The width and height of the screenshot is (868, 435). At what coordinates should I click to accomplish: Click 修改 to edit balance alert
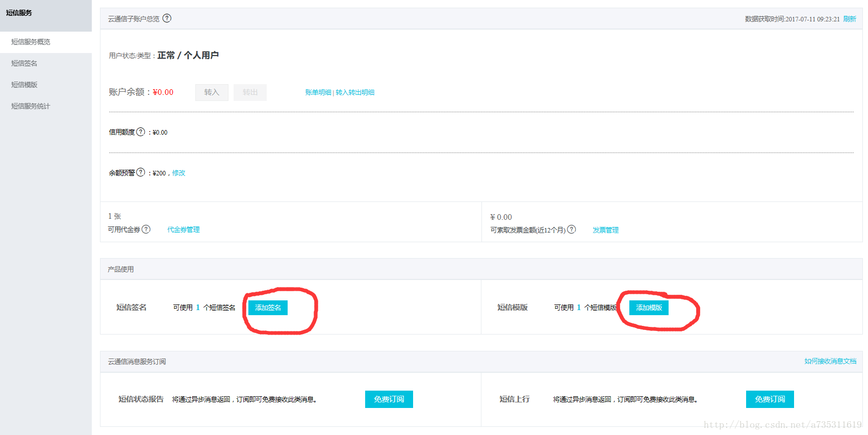[x=178, y=173]
